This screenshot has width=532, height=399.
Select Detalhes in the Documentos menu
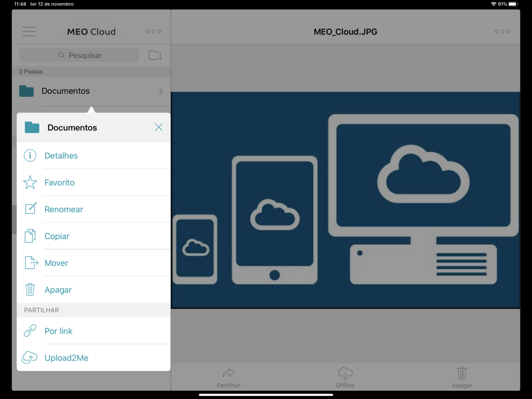pos(61,156)
